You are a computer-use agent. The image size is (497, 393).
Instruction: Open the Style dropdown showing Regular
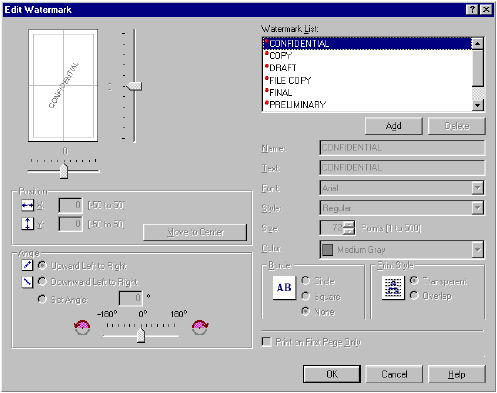coord(477,208)
